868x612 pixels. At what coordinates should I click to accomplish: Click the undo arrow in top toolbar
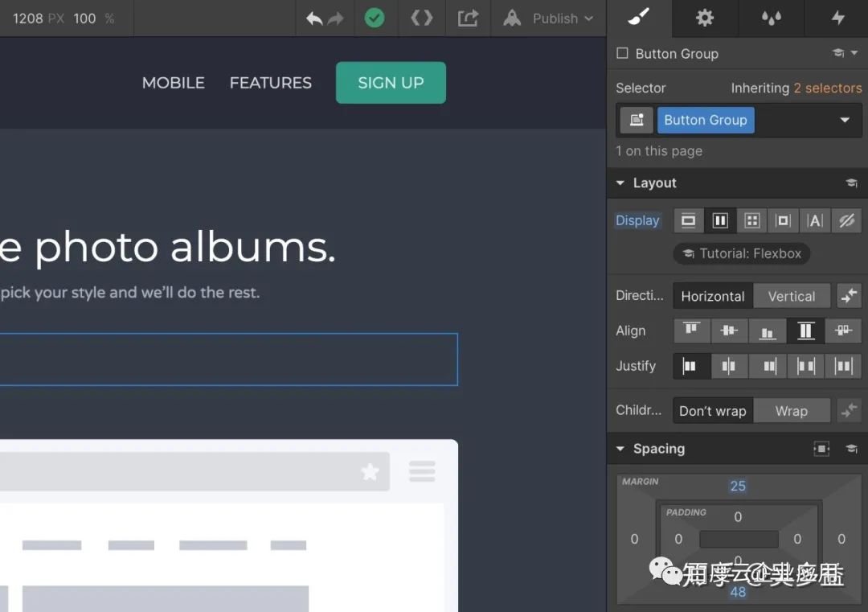314,18
